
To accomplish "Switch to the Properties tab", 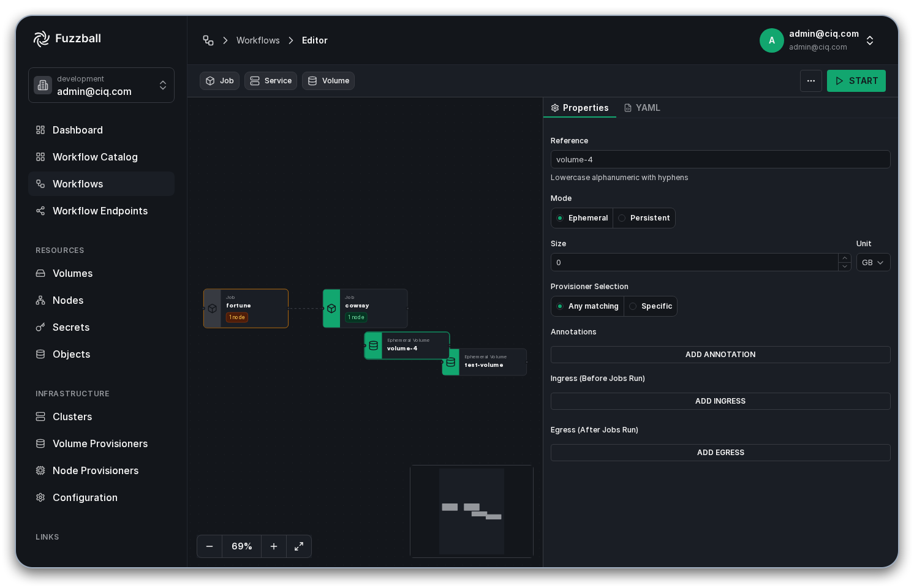I will click(x=580, y=108).
